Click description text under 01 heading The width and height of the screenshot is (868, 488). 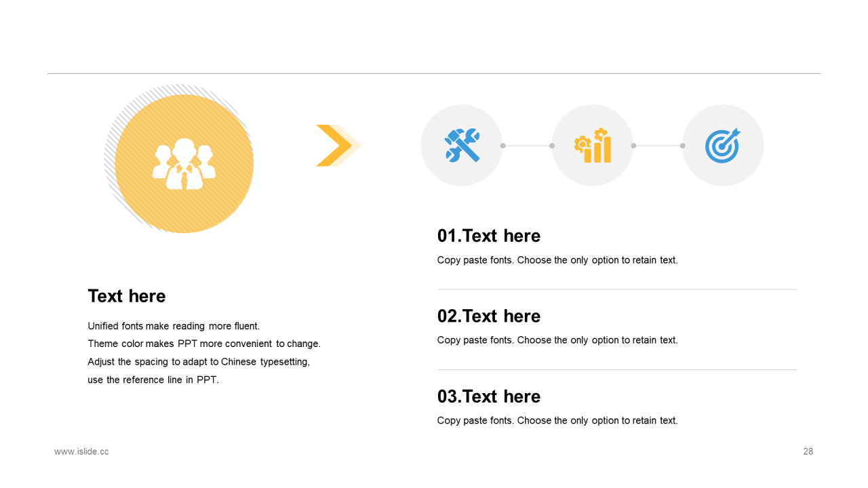(557, 260)
